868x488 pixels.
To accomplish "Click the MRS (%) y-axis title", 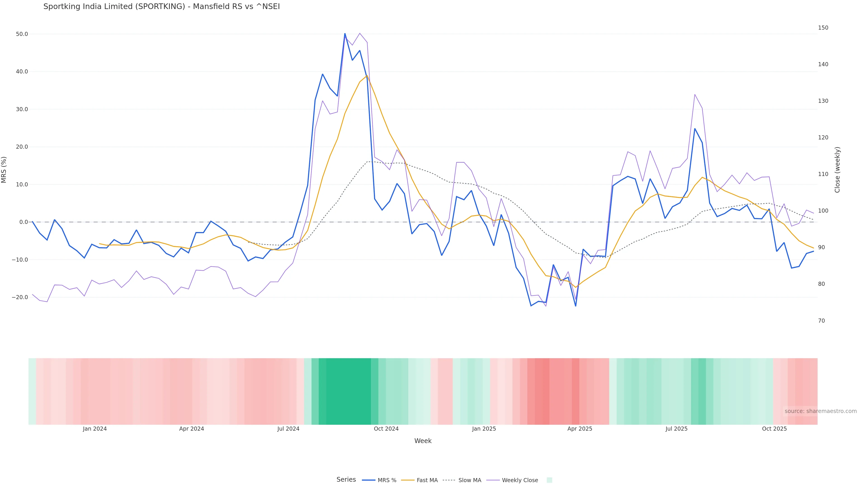I will 4,170.
